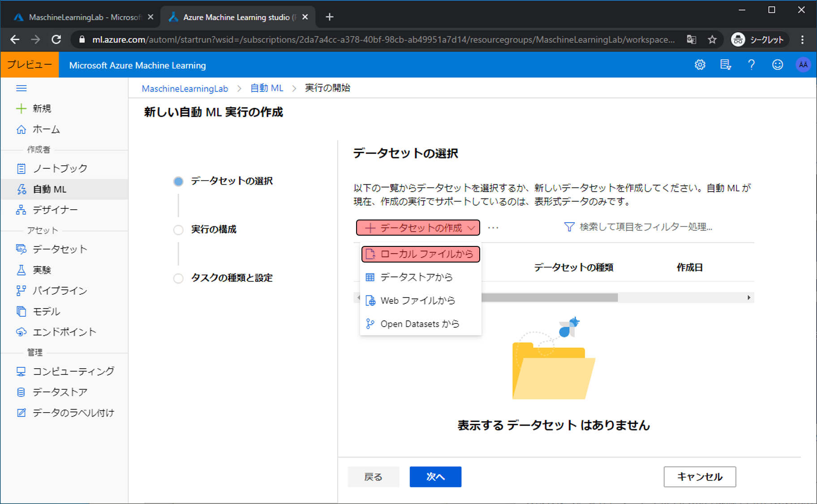Choose ローカル ファイルから menu option
This screenshot has width=817, height=504.
(421, 254)
